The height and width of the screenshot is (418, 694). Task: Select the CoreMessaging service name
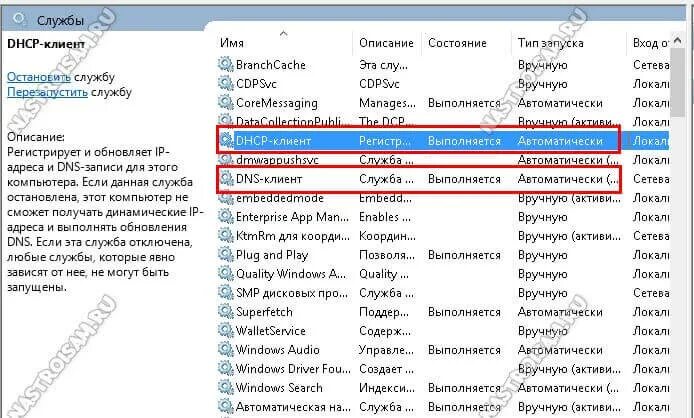277,103
